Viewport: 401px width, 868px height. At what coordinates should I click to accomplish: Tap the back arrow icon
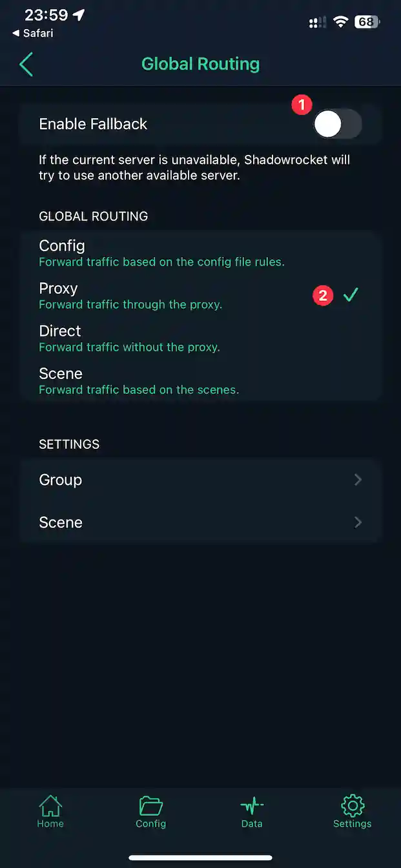point(26,65)
